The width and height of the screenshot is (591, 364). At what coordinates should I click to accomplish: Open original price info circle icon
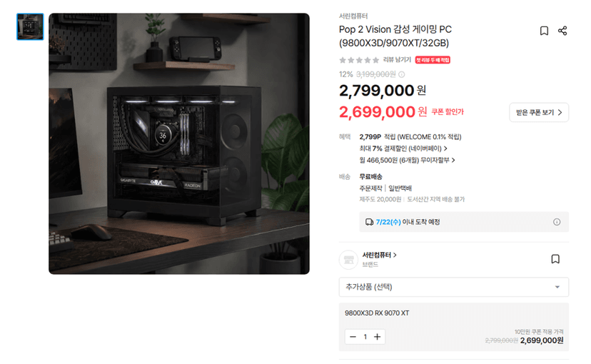[402, 75]
